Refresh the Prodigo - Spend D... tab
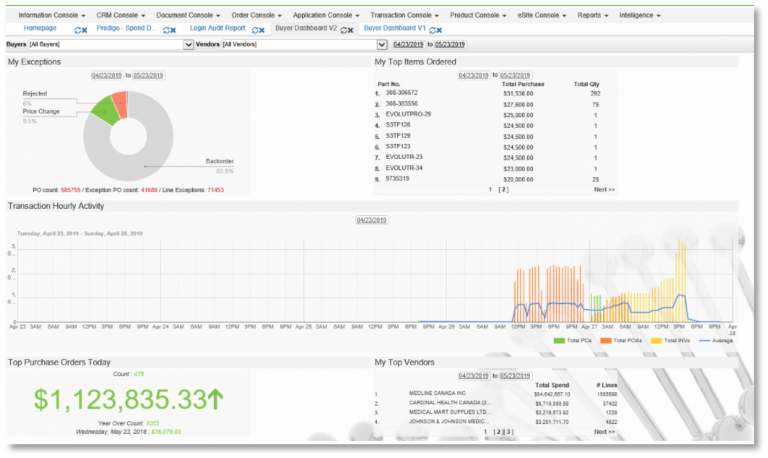The height and width of the screenshot is (458, 768). point(166,30)
